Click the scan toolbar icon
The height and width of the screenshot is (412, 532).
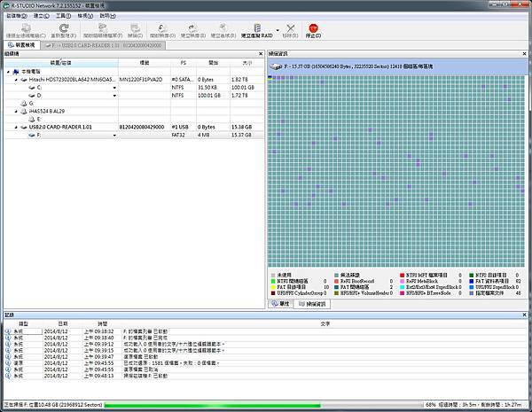(133, 26)
